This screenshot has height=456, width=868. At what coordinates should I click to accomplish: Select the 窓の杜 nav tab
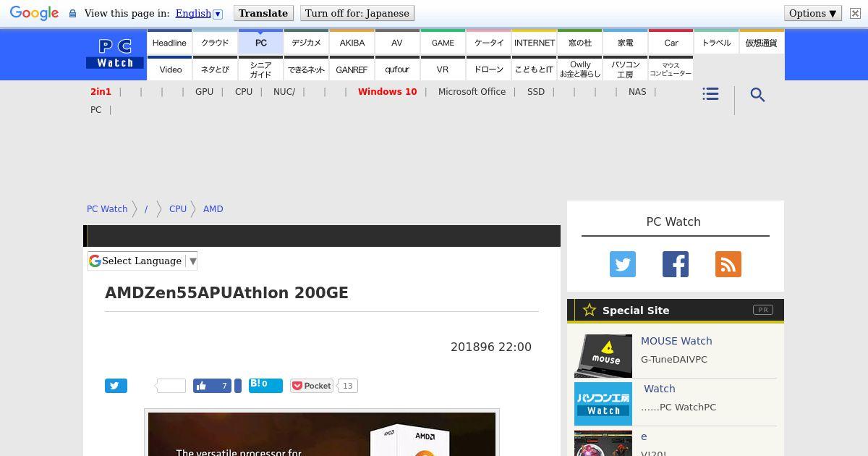(x=580, y=43)
